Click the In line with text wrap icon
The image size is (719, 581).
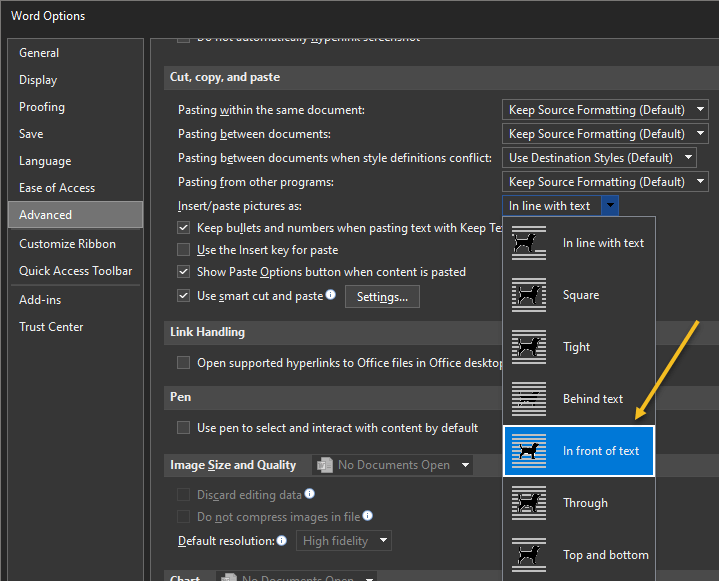(529, 243)
